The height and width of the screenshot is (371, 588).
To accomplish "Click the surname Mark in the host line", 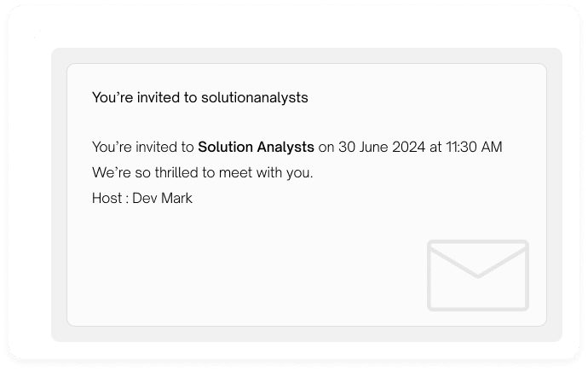I will 176,198.
